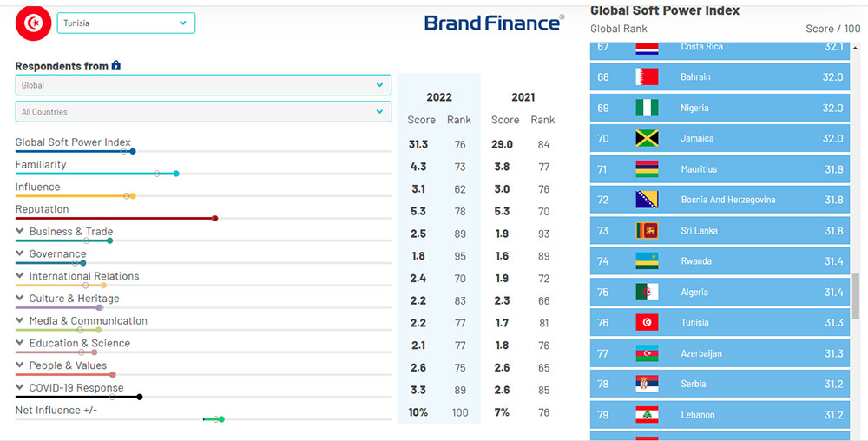This screenshot has height=441, width=868.
Task: Select the Sri Lanka ranking row
Action: tap(720, 231)
